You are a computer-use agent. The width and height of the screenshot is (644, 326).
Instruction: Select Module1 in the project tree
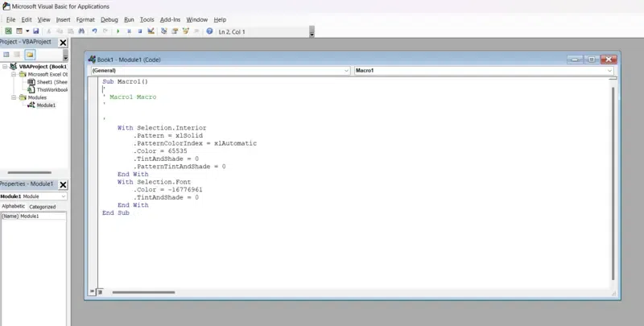(46, 105)
